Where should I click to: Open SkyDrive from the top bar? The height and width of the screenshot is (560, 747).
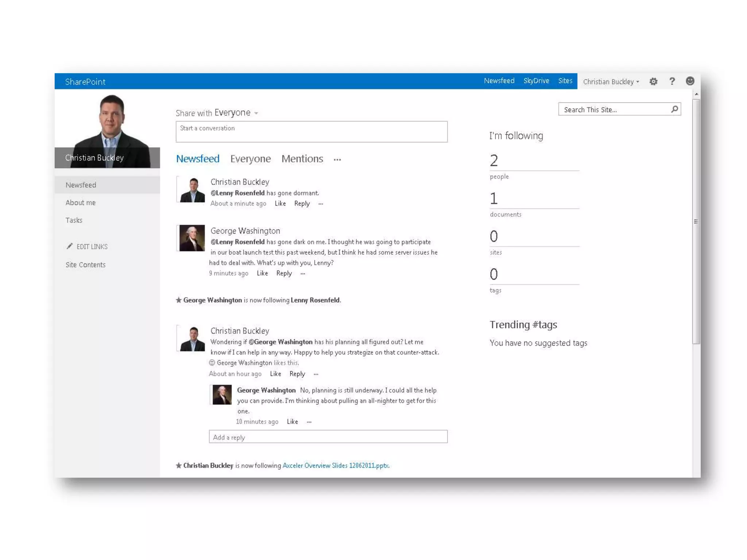point(536,81)
